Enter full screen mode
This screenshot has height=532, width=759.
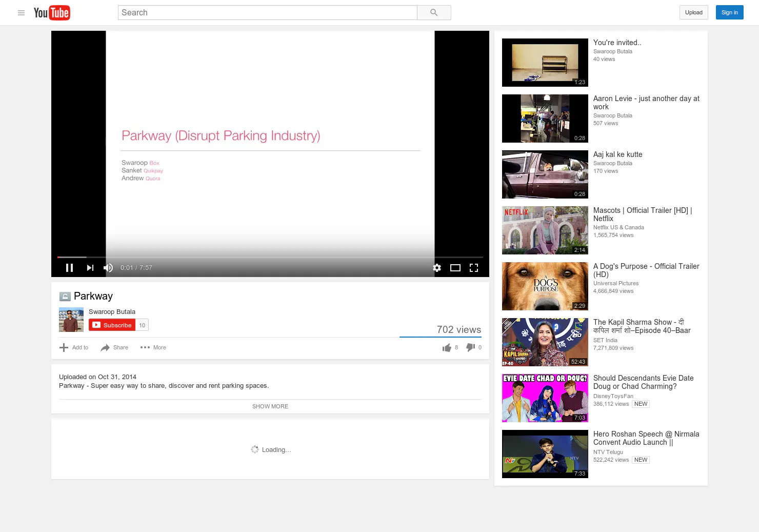point(474,268)
